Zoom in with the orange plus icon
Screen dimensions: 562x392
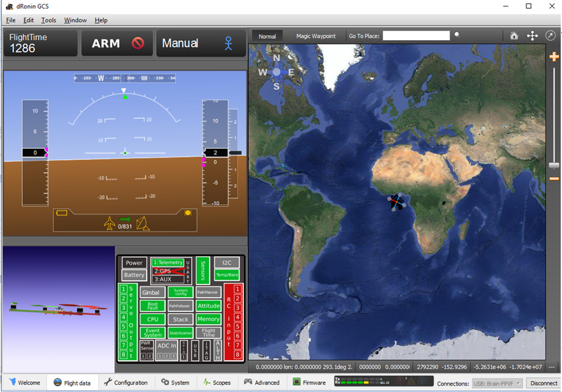(554, 57)
